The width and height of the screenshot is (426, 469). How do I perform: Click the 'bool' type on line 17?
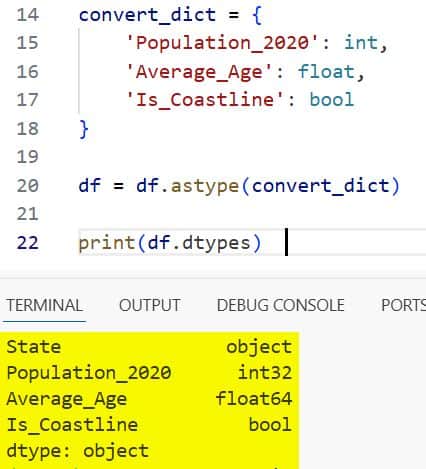coord(332,100)
